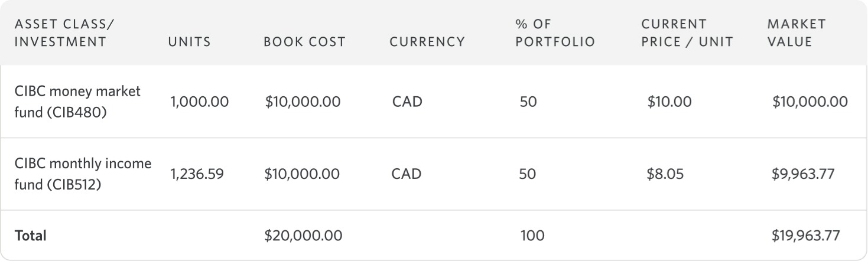Click the $19,963.77 total market value
The width and height of the screenshot is (868, 261).
(805, 236)
